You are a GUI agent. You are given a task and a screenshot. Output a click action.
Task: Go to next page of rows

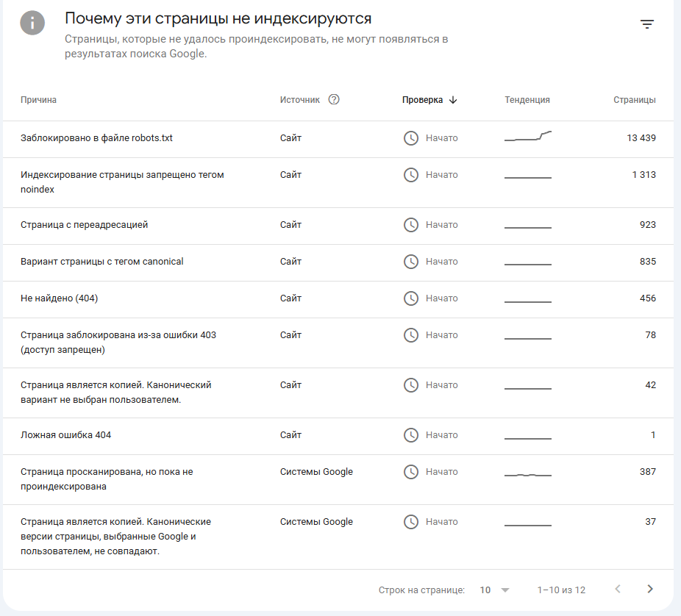(x=649, y=589)
